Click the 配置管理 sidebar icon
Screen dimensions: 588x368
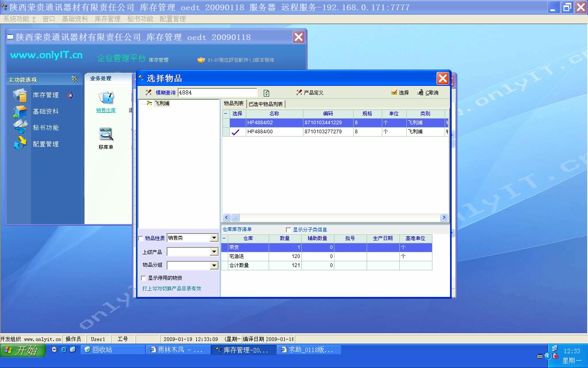click(20, 144)
